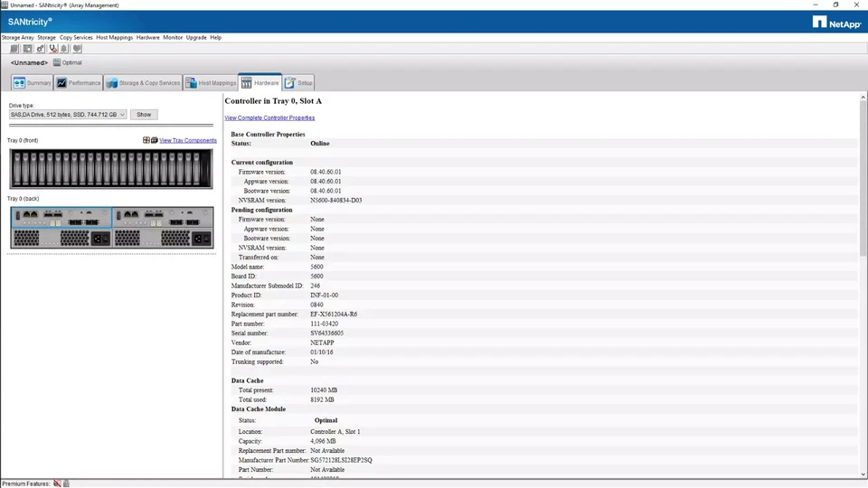Open the Hardware menu
This screenshot has height=488, width=868.
(147, 38)
